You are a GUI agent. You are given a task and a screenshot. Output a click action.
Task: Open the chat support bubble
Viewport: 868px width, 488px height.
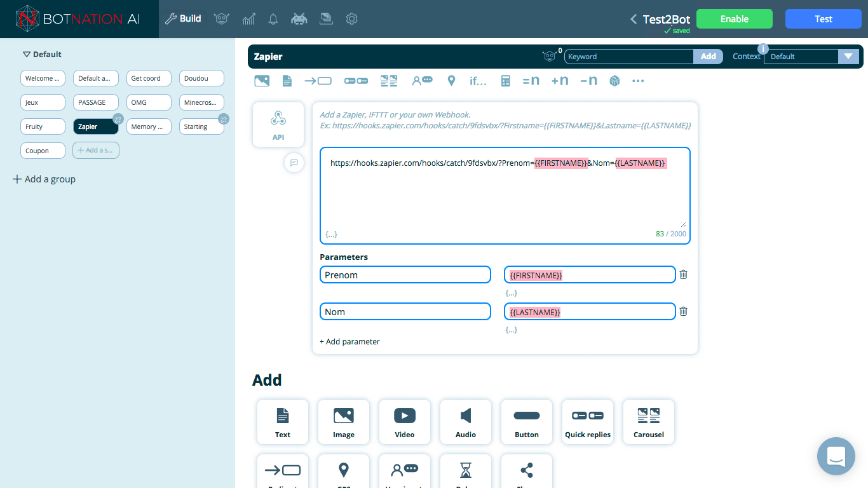836,456
